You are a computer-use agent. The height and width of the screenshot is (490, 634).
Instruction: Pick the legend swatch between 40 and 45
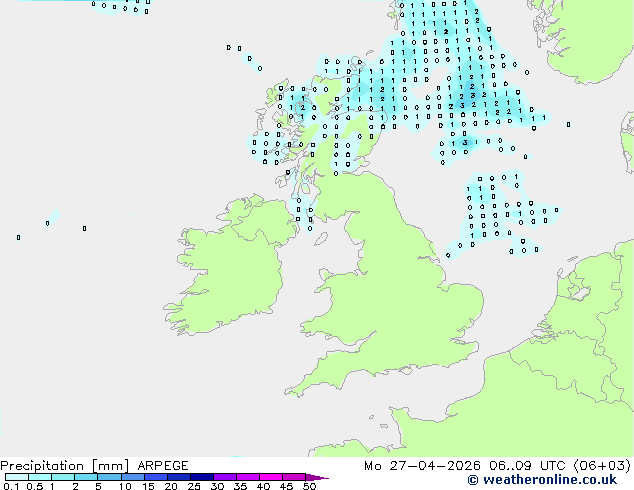point(271,477)
